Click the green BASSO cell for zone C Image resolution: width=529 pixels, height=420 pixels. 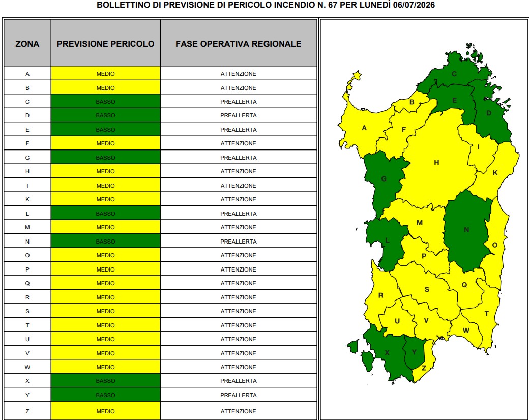tap(106, 102)
